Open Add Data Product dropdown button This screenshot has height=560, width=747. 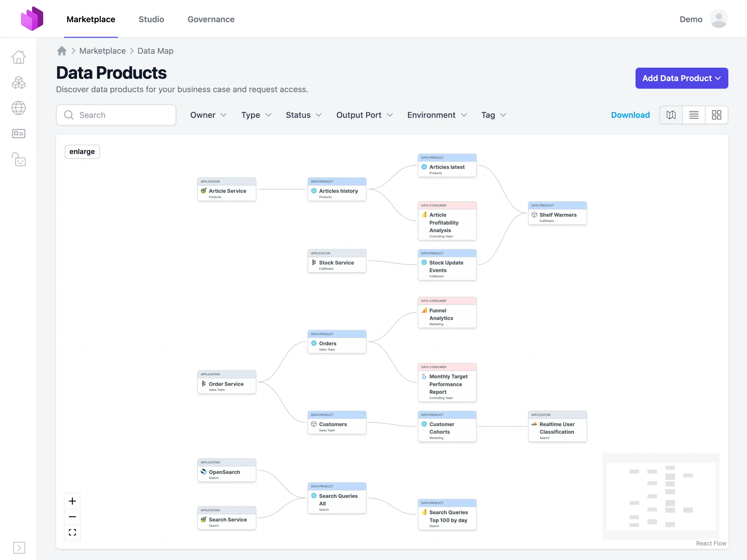[x=681, y=78]
